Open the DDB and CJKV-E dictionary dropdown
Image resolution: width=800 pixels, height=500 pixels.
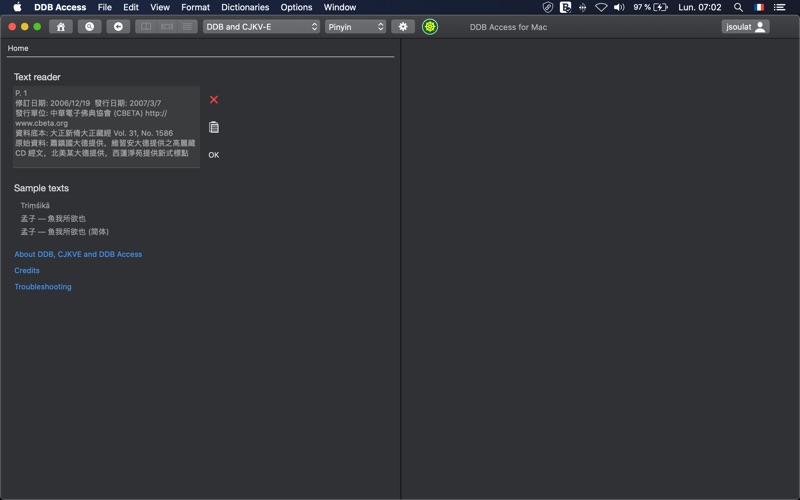pos(261,27)
